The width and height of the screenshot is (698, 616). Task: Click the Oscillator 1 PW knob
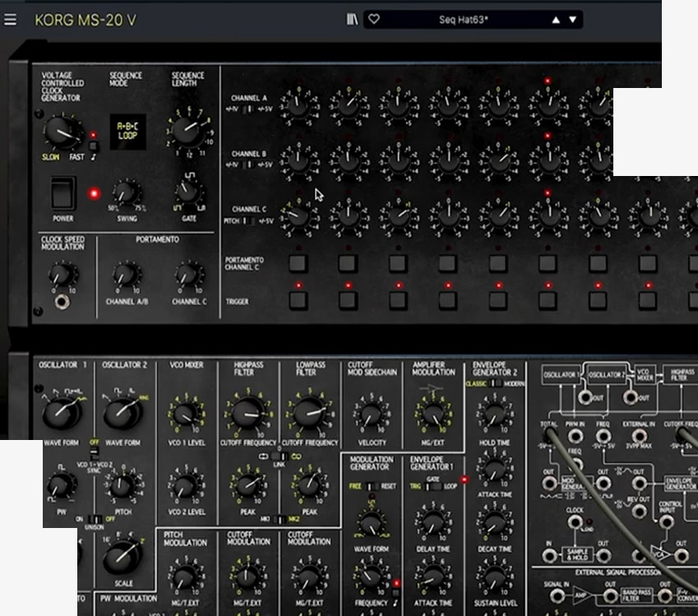[x=61, y=484]
